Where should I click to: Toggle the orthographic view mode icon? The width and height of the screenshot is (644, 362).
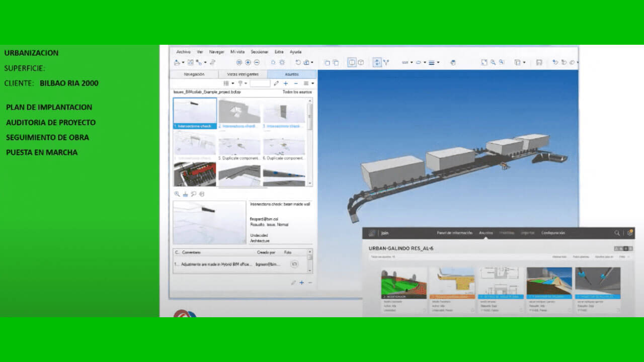(352, 62)
